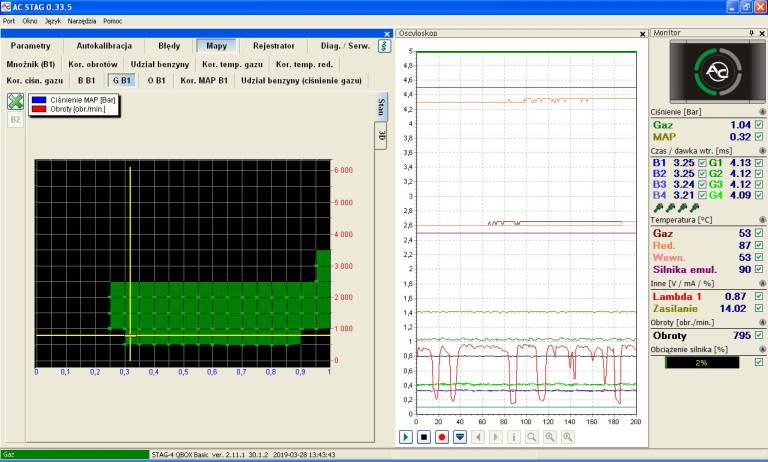Close the Monitor panel
This screenshot has width=768, height=462.
coord(762,33)
